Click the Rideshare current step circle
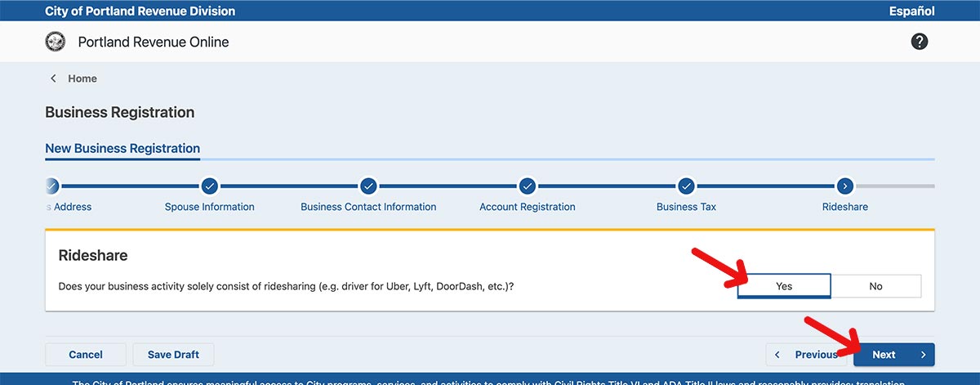The width and height of the screenshot is (980, 385). tap(845, 186)
